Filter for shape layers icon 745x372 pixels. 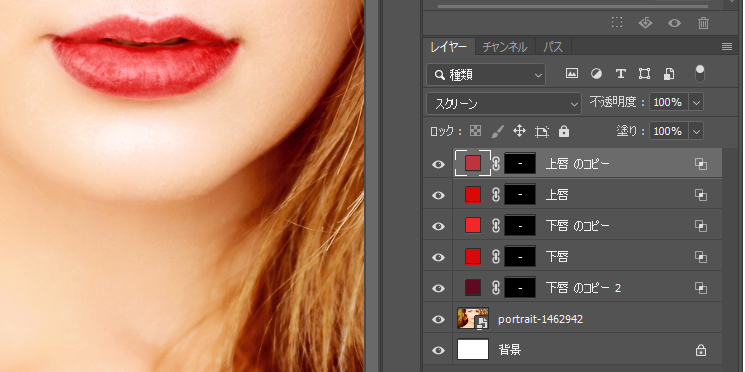tap(644, 74)
